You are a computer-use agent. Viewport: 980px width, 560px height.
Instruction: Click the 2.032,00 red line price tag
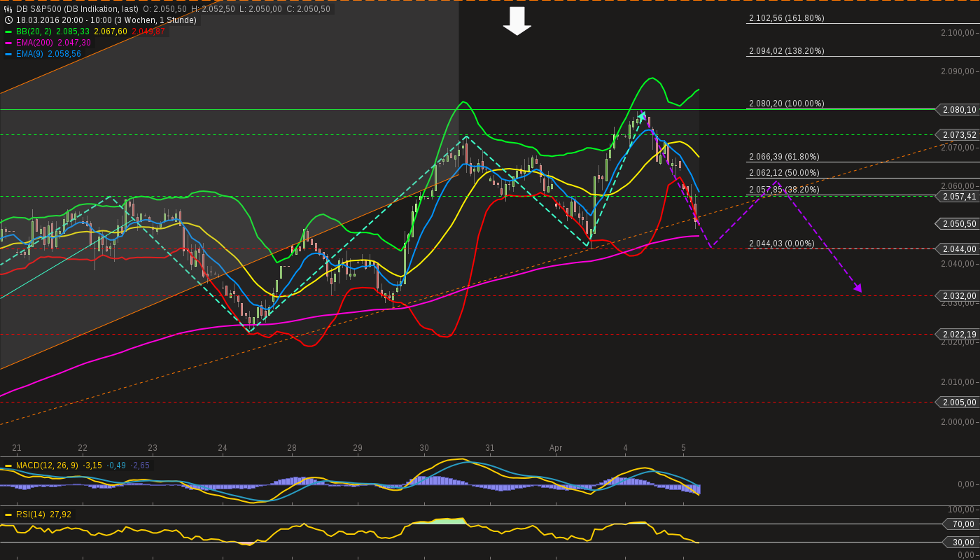956,296
